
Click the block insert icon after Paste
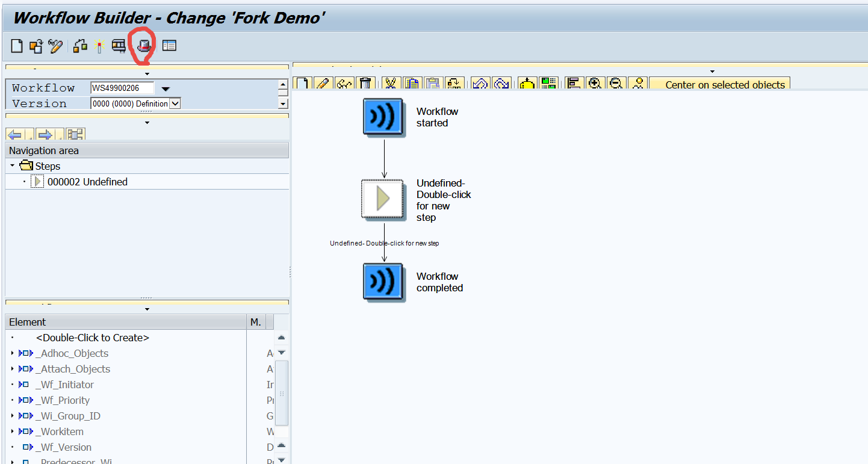coord(454,84)
